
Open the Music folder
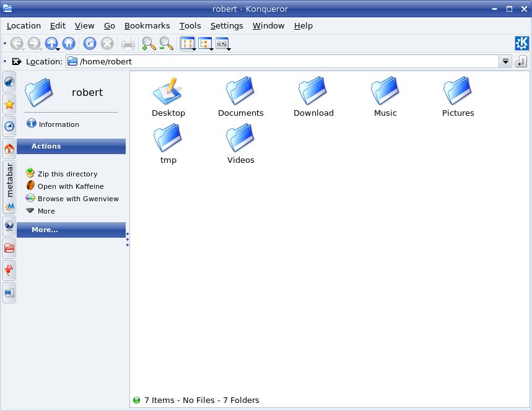pos(385,97)
